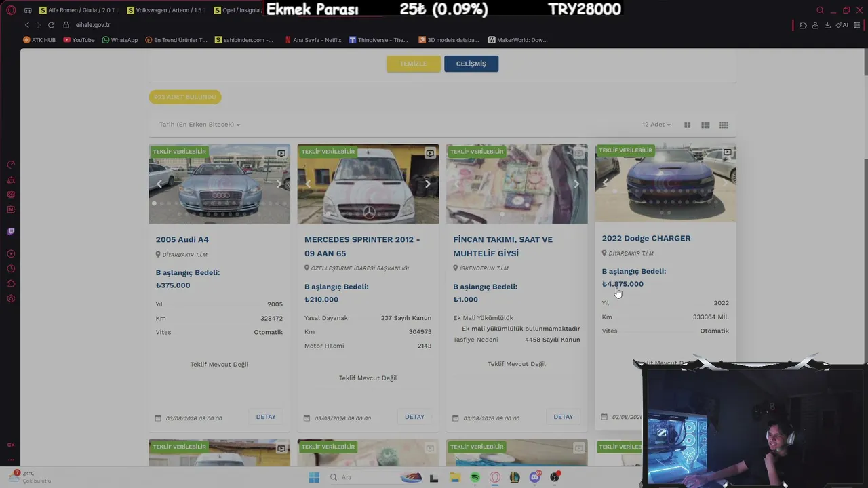Switch to list view layout icon
Image resolution: width=868 pixels, height=488 pixels.
click(687, 125)
